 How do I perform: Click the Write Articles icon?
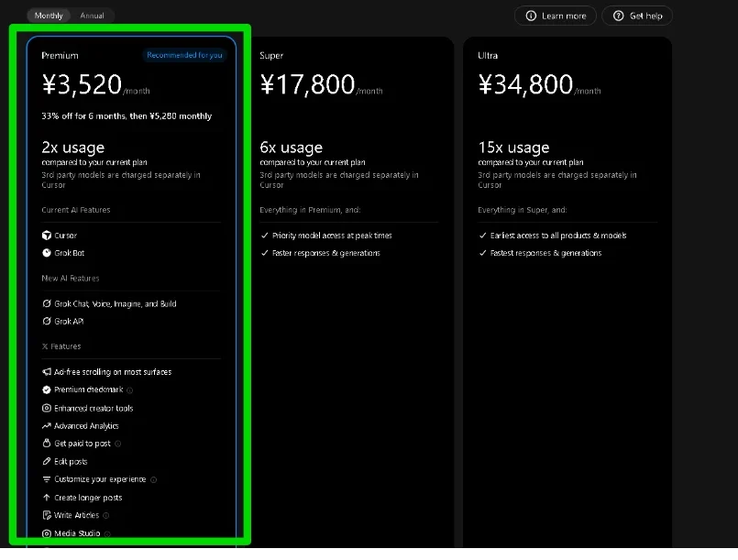[x=47, y=515]
